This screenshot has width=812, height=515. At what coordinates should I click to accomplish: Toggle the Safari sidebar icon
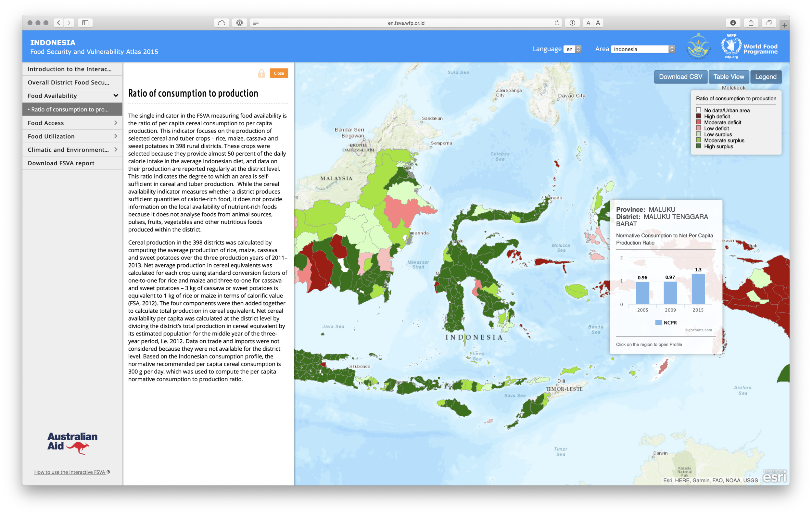pos(85,23)
